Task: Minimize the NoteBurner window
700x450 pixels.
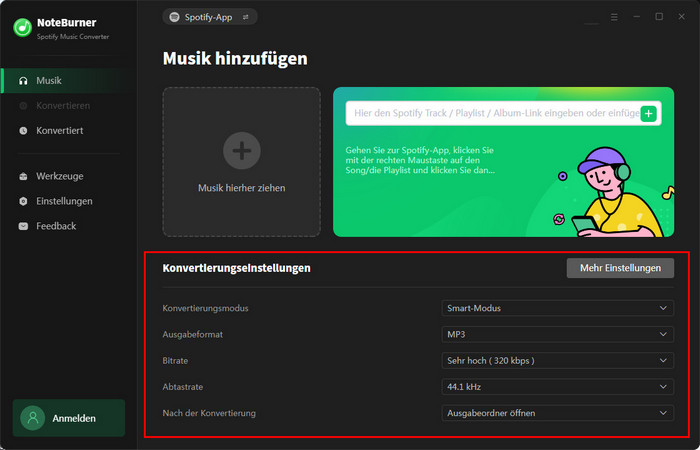Action: coord(637,17)
